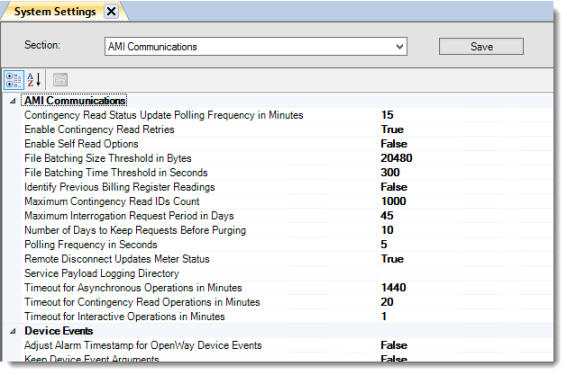Screen dimensions: 567x375
Task: Select Enable Self Read Options property
Action: pyautogui.click(x=81, y=144)
